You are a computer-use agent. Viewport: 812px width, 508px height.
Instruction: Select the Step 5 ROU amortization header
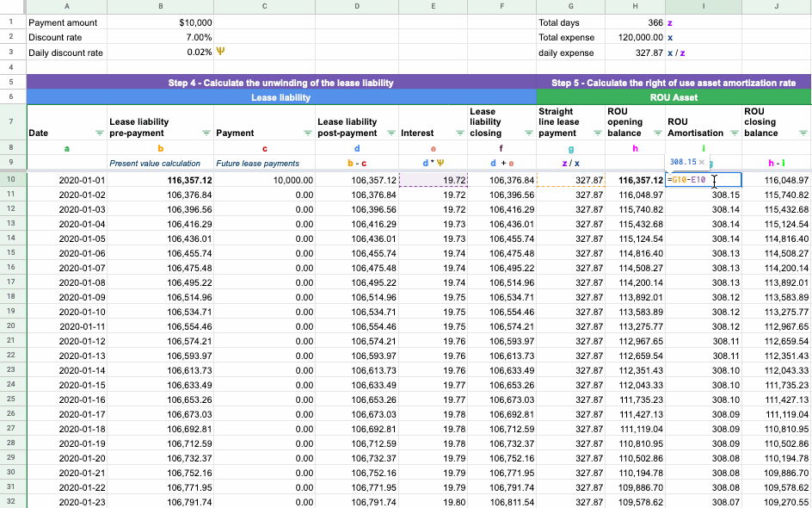[x=674, y=83]
